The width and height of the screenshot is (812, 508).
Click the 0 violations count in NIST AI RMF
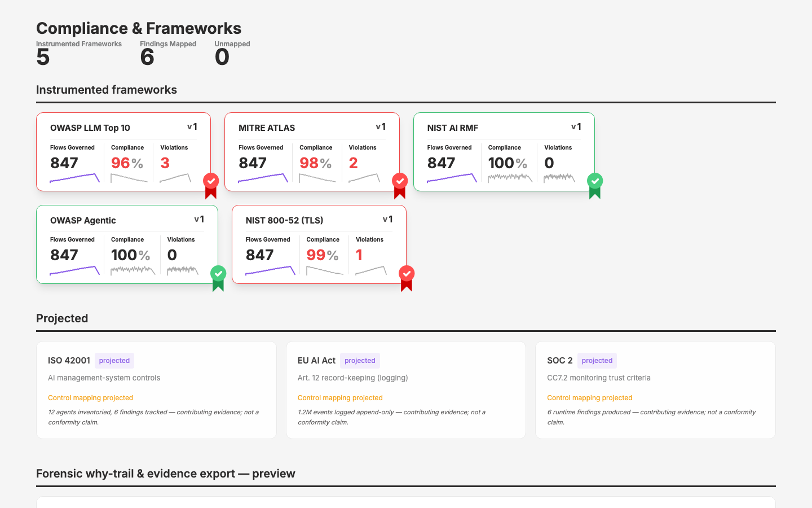pyautogui.click(x=549, y=163)
